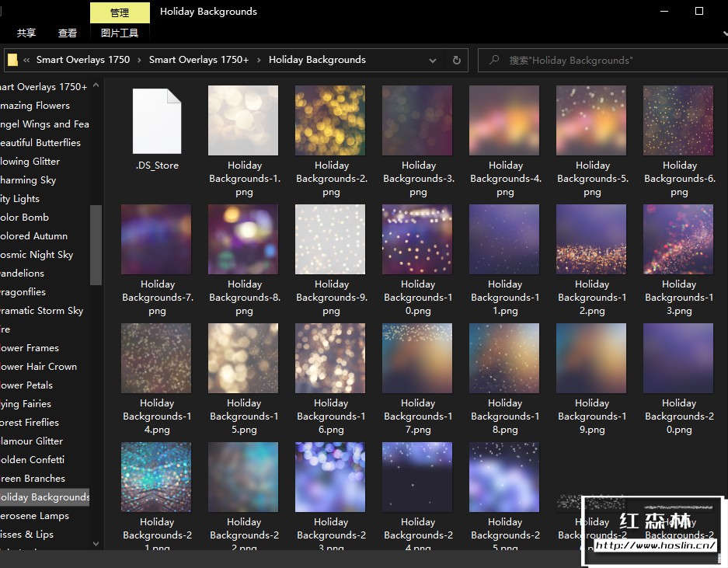Switch to the 图片工具 tab

point(120,33)
